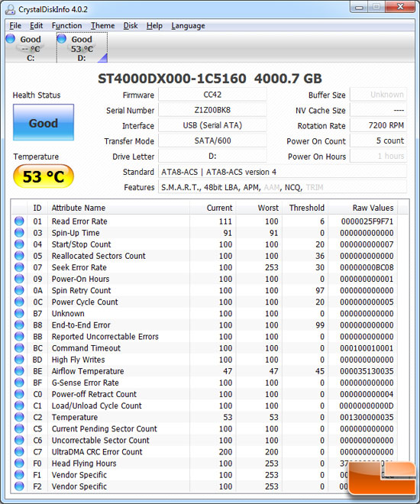Click the drive title ST4000DX000-1C5160 4000.7 GB
This screenshot has height=504, width=420.
210,79
